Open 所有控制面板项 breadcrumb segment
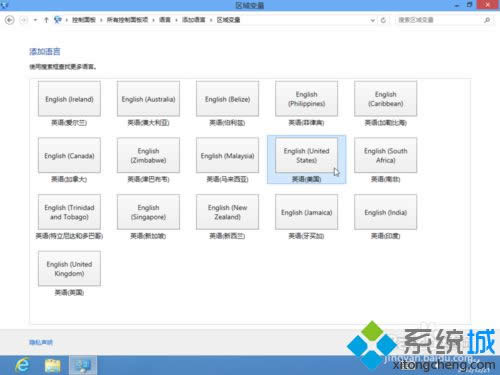500x375 pixels. click(x=127, y=20)
